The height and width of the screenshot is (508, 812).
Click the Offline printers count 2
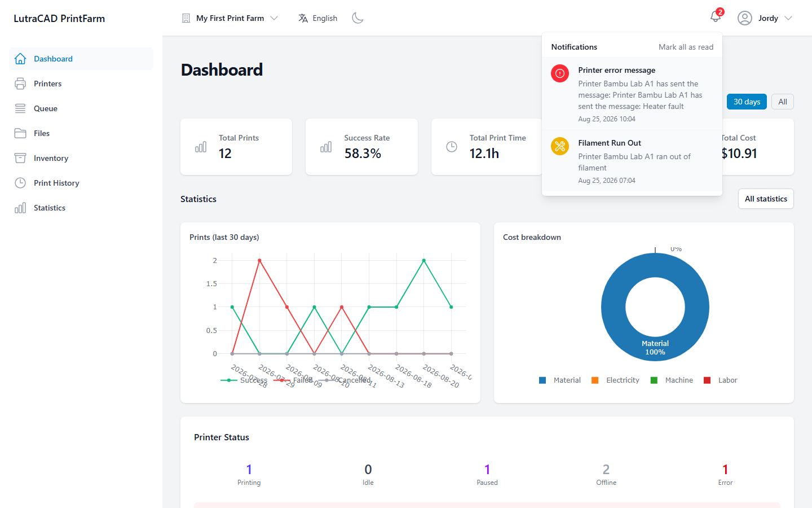(x=606, y=469)
